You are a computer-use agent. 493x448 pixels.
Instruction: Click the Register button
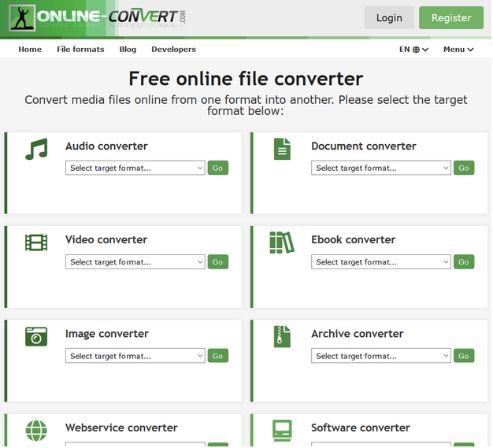coord(451,18)
